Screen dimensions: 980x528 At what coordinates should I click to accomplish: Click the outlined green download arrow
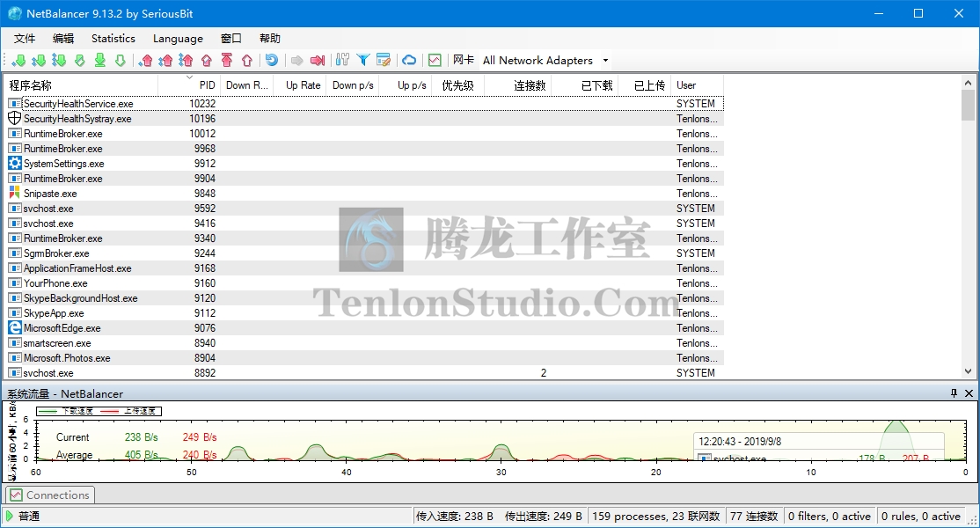point(120,60)
